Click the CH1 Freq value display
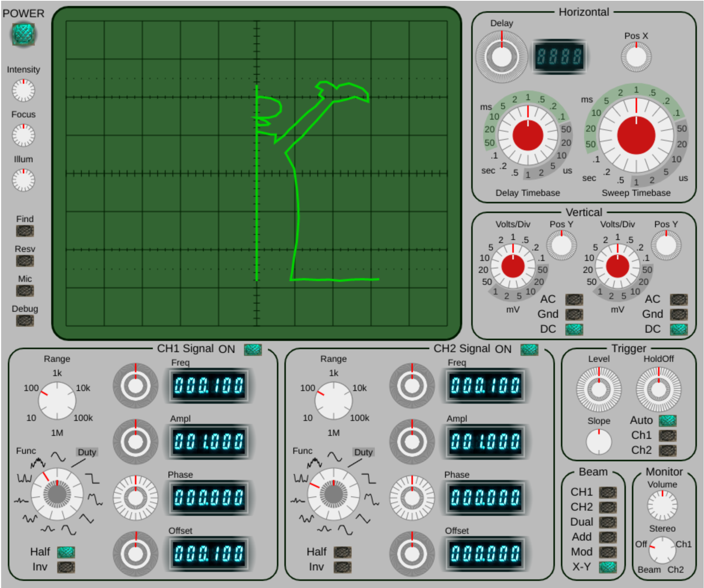Viewport: 704px width, 588px height. (209, 385)
